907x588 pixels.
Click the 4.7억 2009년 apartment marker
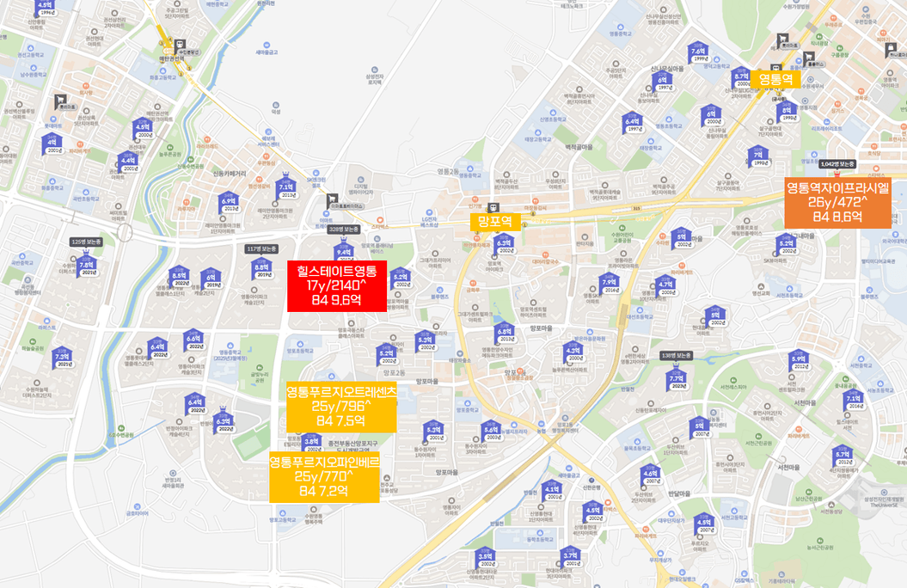(x=667, y=286)
